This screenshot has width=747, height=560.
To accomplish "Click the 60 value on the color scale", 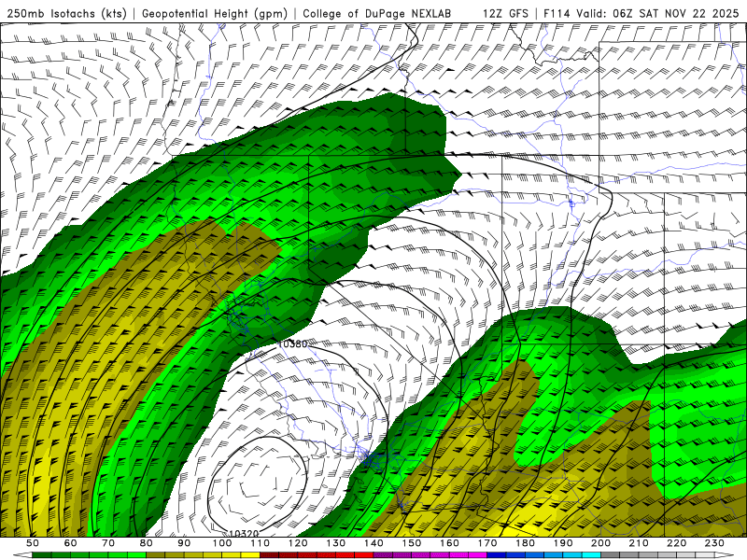I will coord(71,543).
